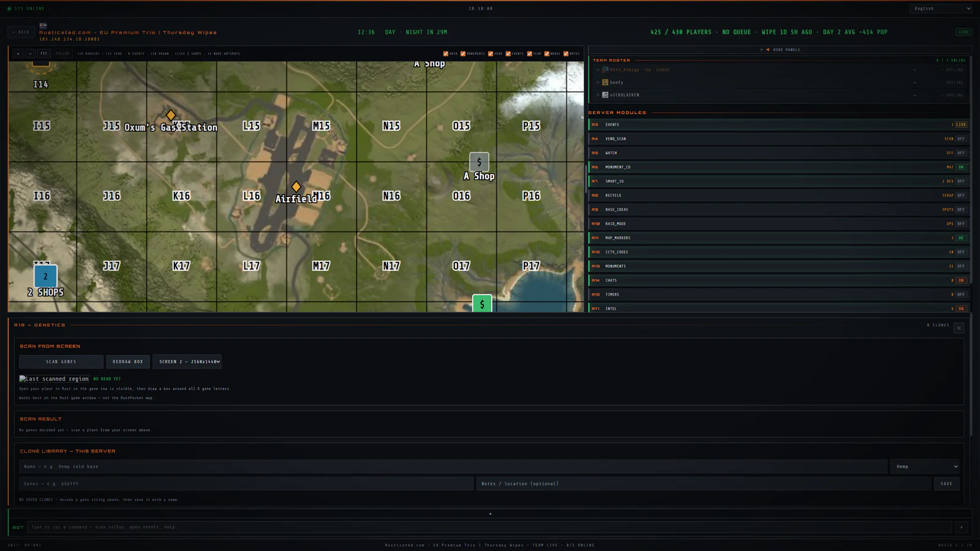Click the Notes / location input field
Screen dimensions: 980x551
point(704,484)
